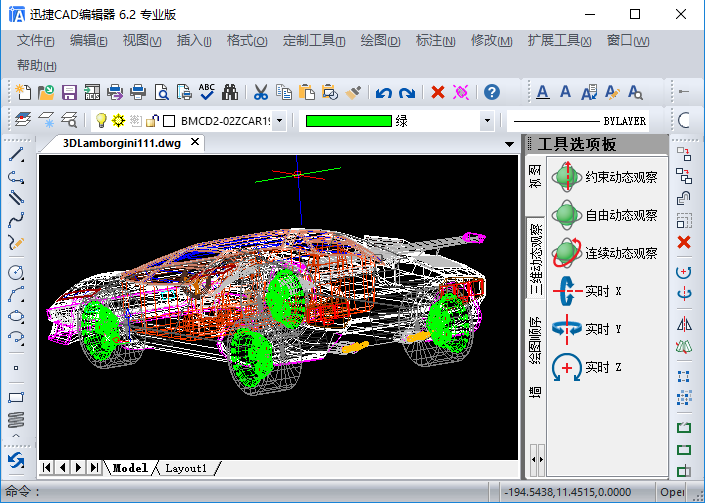The height and width of the screenshot is (503, 705).
Task: Undo last action with the blue arrow
Action: pyautogui.click(x=384, y=93)
